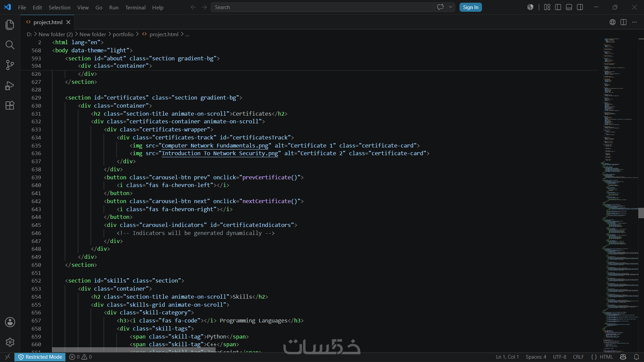Open the Run menu

click(x=114, y=7)
